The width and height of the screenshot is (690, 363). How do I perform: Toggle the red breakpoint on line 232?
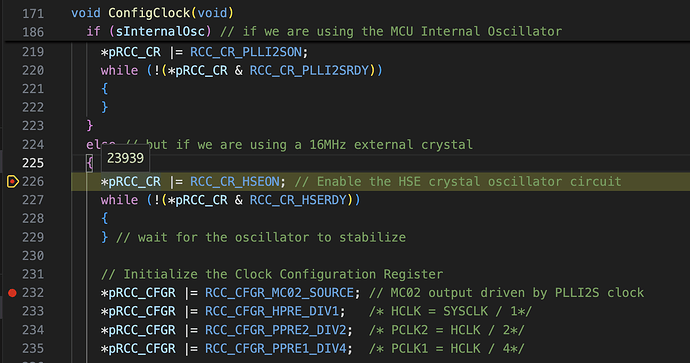[x=12, y=293]
